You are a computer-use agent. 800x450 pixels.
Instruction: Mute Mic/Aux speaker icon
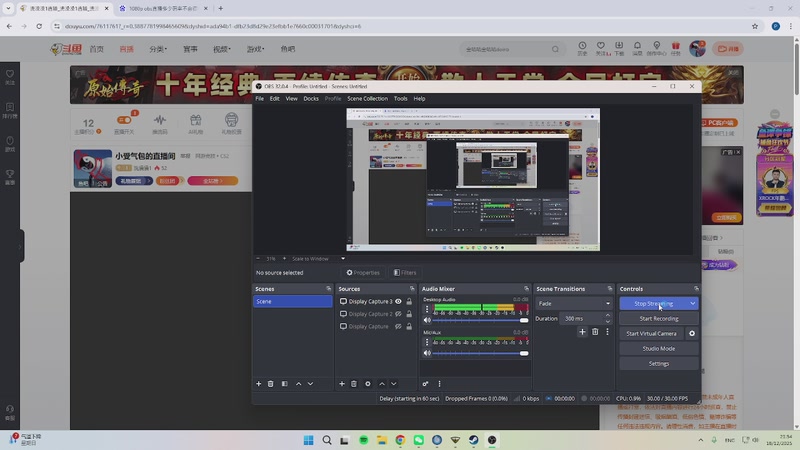427,353
